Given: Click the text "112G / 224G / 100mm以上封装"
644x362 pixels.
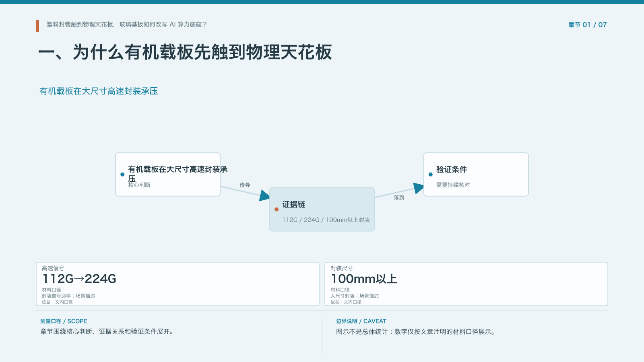Looking at the screenshot, I should tap(326, 220).
